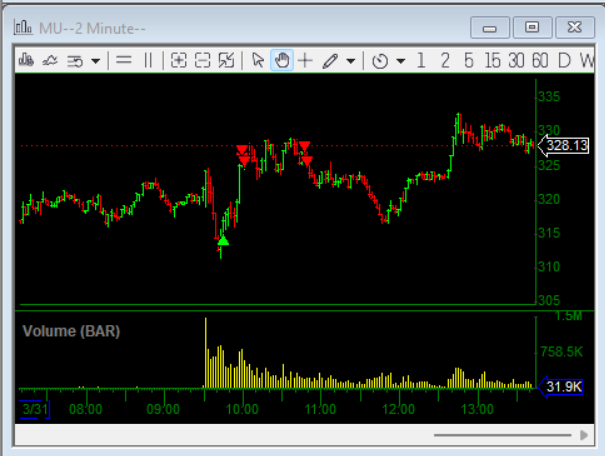This screenshot has height=456, width=605.
Task: Toggle the hand pan tool
Action: pyautogui.click(x=282, y=61)
